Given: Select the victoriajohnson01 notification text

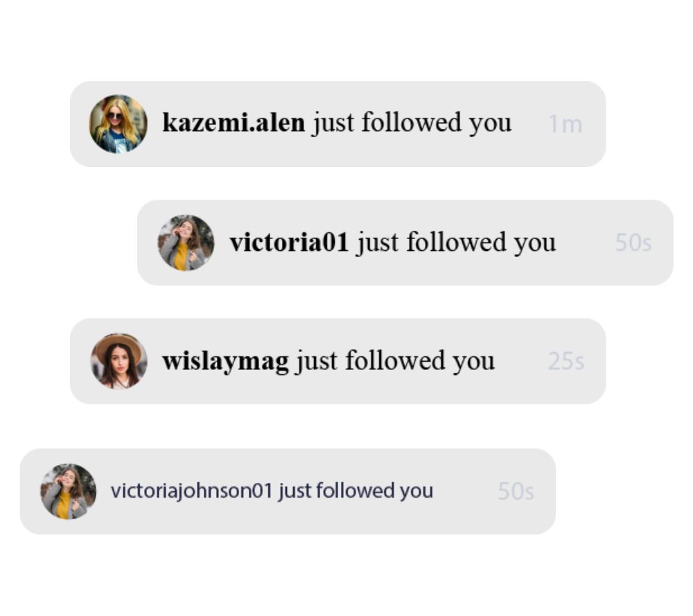Looking at the screenshot, I should [x=272, y=491].
